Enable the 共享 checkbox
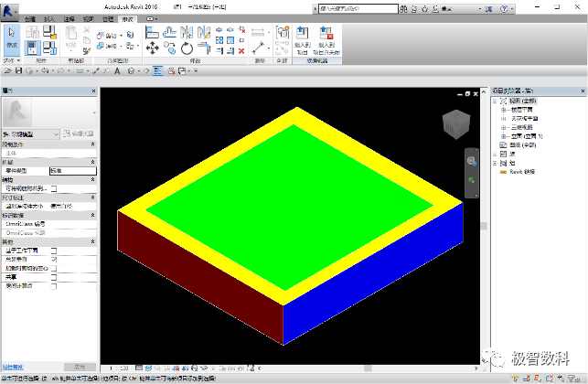The image size is (588, 384). (54, 277)
